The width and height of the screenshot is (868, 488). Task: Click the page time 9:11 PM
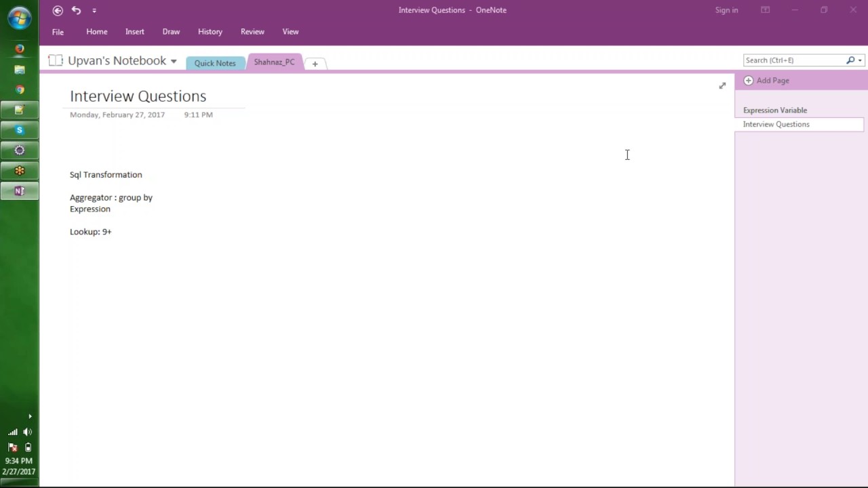(199, 115)
